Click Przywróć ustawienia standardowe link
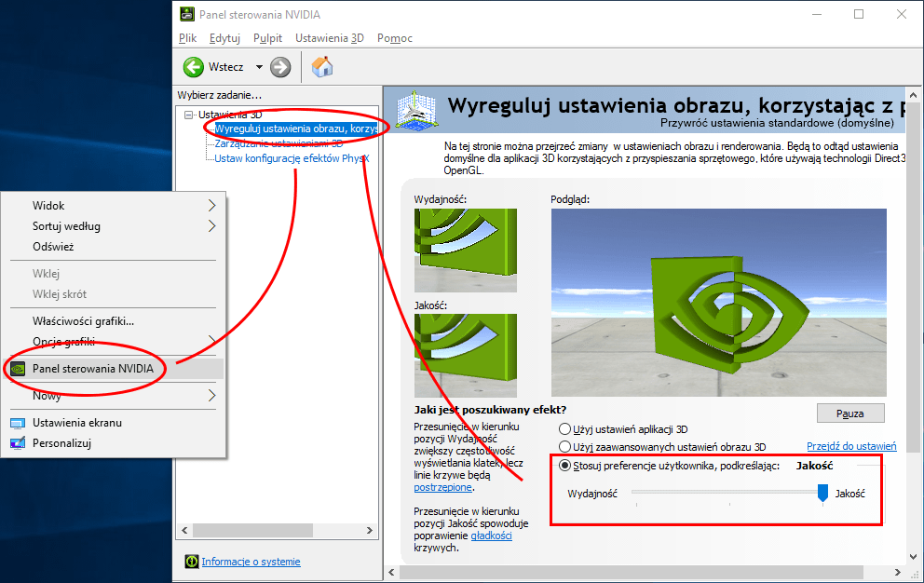Image resolution: width=924 pixels, height=583 pixels. click(x=777, y=123)
